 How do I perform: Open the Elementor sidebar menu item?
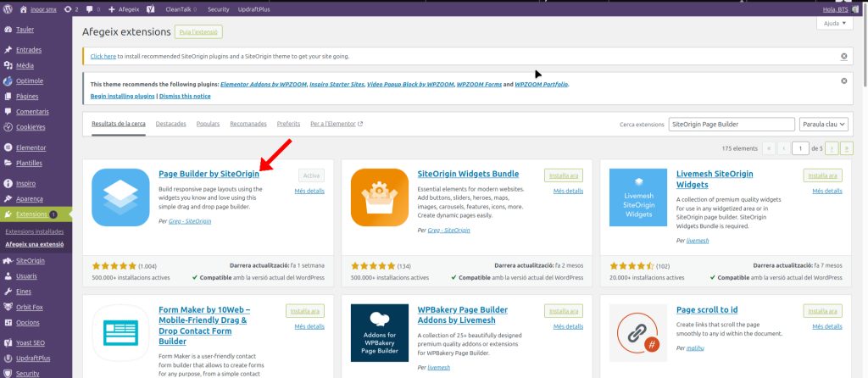click(x=31, y=147)
